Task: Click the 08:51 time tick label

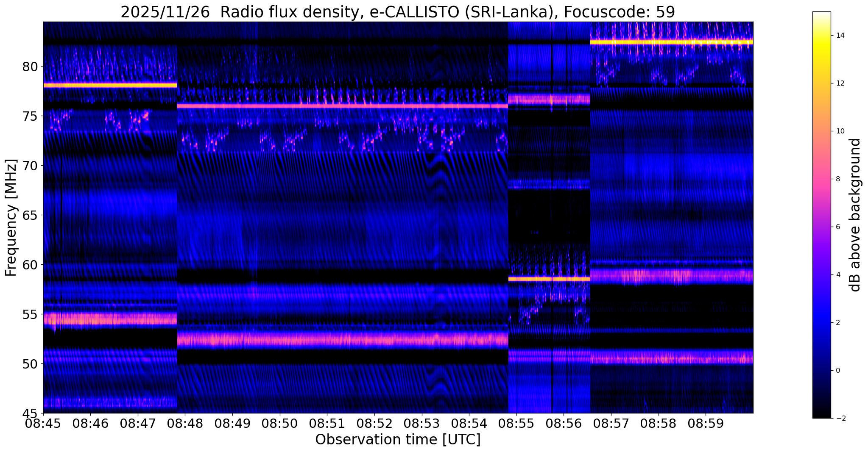Action: 327,423
